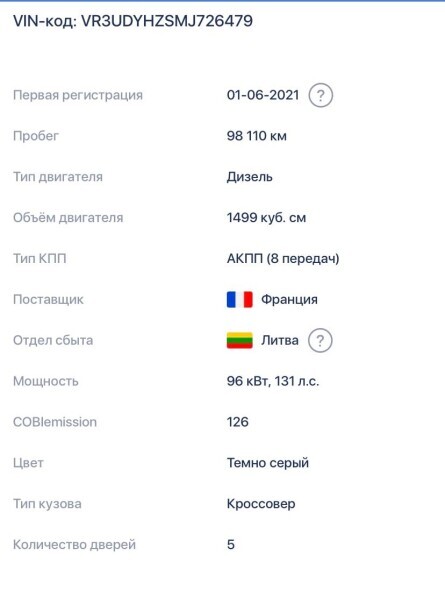Viewport: 445px width, 612px height.
Task: Click the registration date 01-06-2021
Action: pyautogui.click(x=263, y=95)
